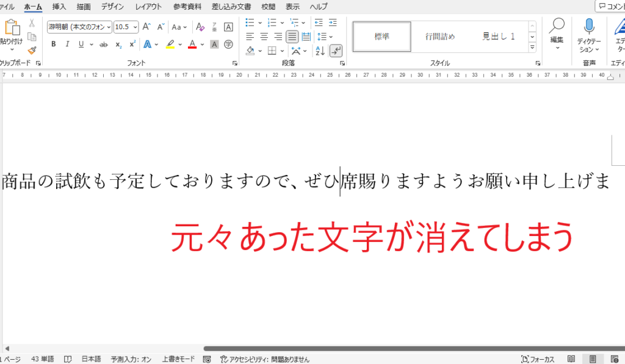Toggle Italic formatting
The height and width of the screenshot is (364, 625).
pos(67,45)
